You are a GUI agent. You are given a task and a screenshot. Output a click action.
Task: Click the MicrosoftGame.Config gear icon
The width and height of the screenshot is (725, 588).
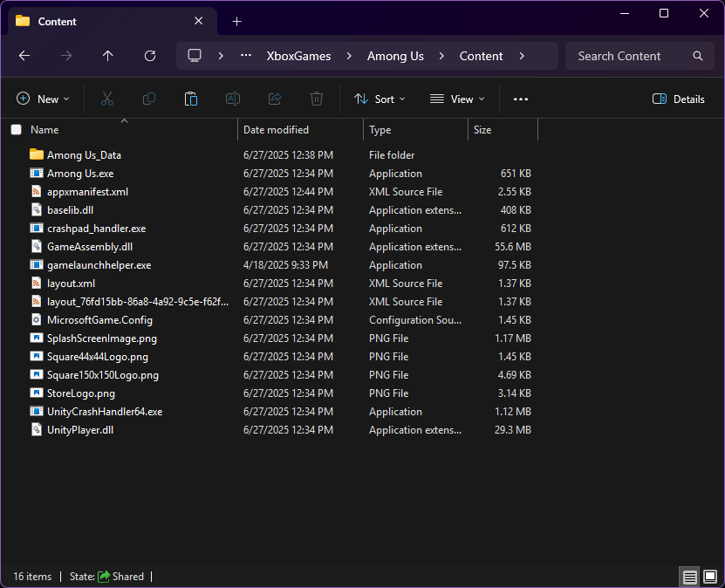click(37, 320)
